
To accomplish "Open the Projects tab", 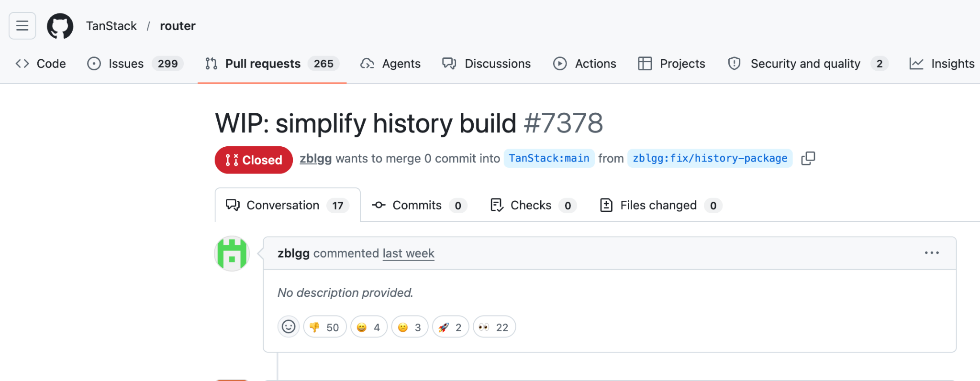I will [x=672, y=64].
